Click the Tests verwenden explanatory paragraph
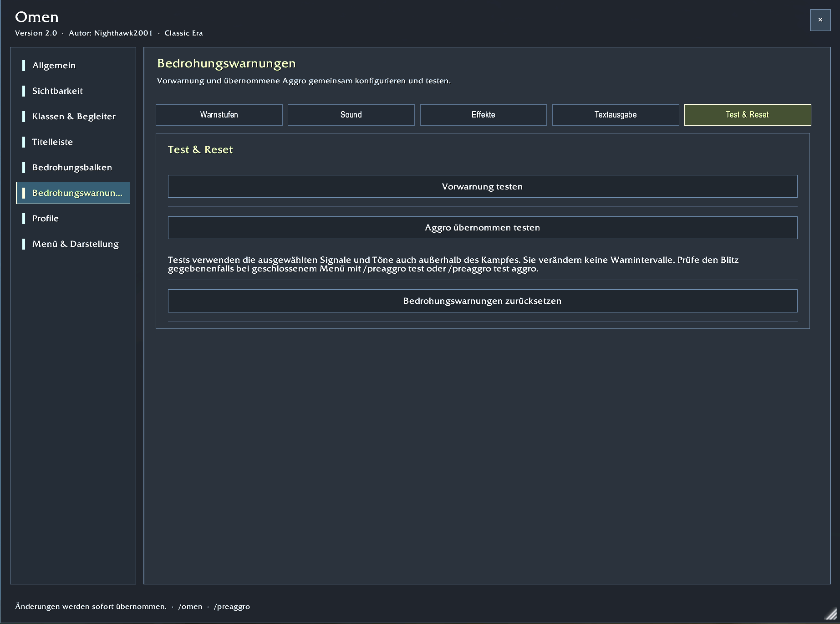 pos(453,264)
